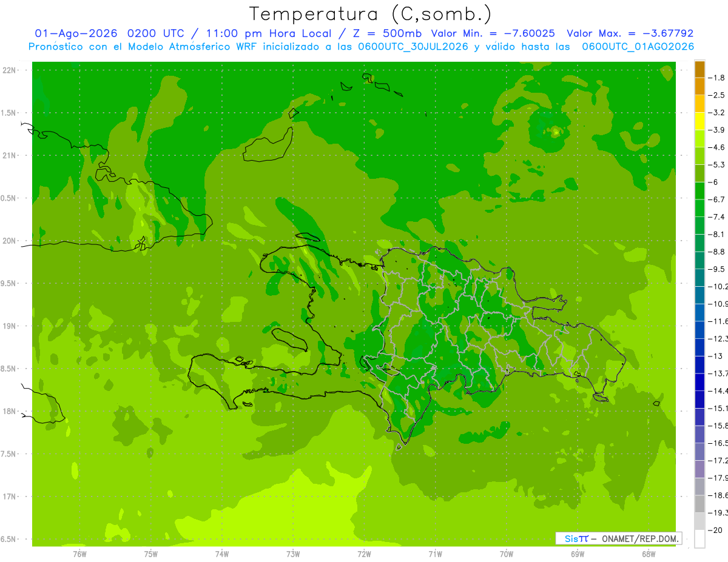Click the "70W" longitude label
Image resolution: width=728 pixels, height=562 pixels.
(507, 554)
